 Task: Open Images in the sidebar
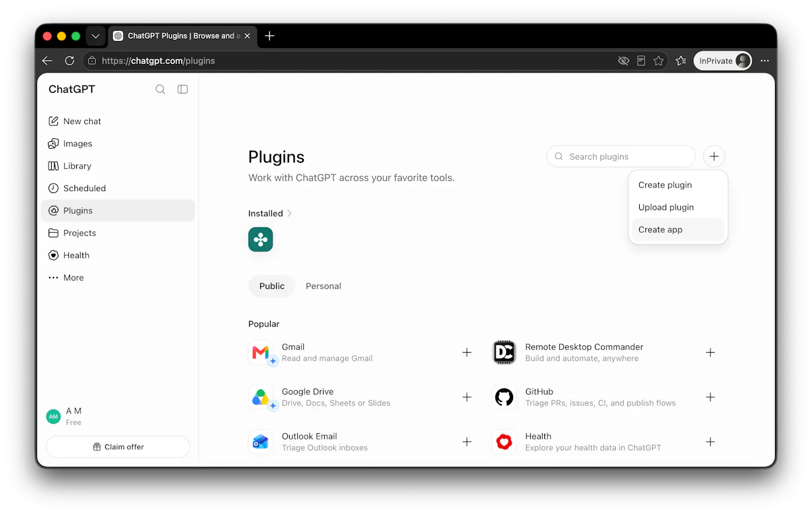click(118, 144)
